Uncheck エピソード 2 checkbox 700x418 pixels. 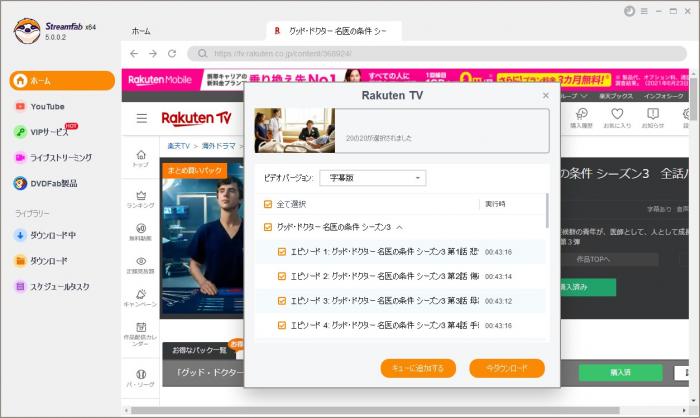[282, 276]
